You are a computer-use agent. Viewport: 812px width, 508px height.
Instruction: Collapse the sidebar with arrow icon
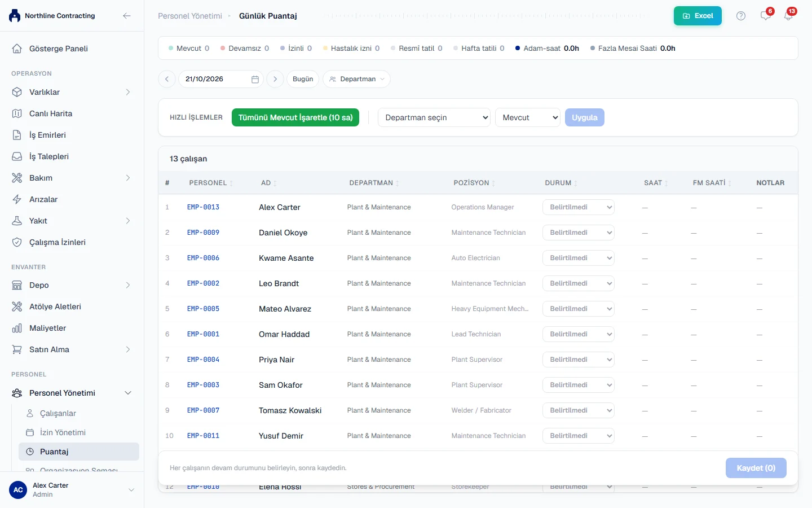coord(127,16)
